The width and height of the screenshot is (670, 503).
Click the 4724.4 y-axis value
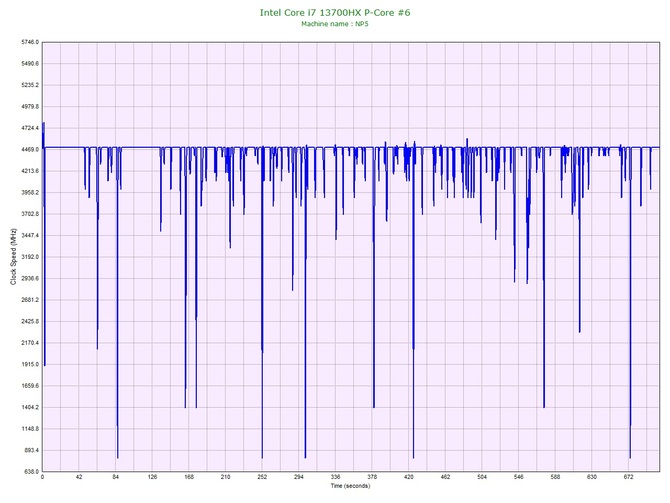coord(30,128)
